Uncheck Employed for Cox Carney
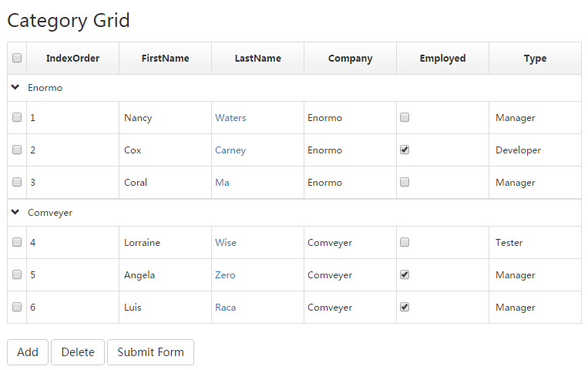Screen dimensions: 588x370 (x=405, y=150)
